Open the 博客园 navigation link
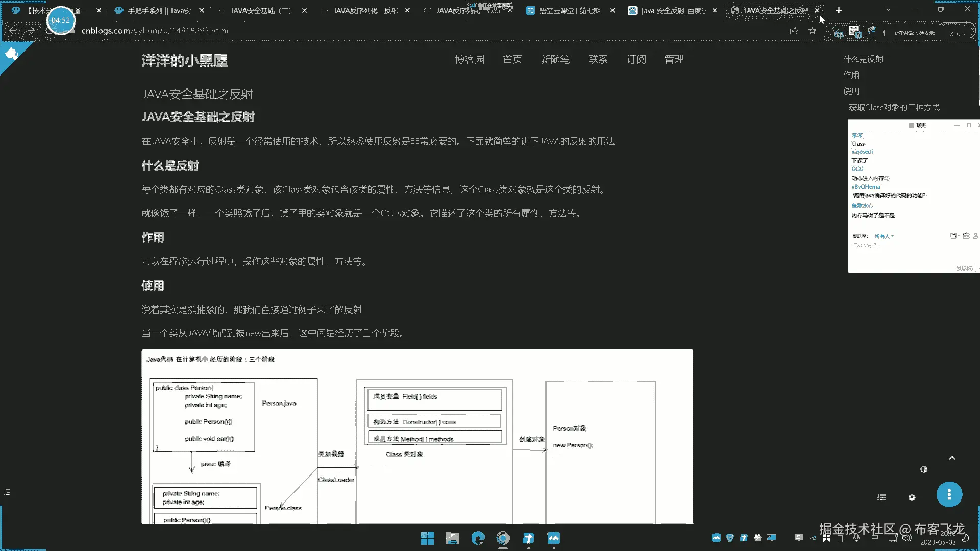The height and width of the screenshot is (551, 980). pyautogui.click(x=469, y=59)
